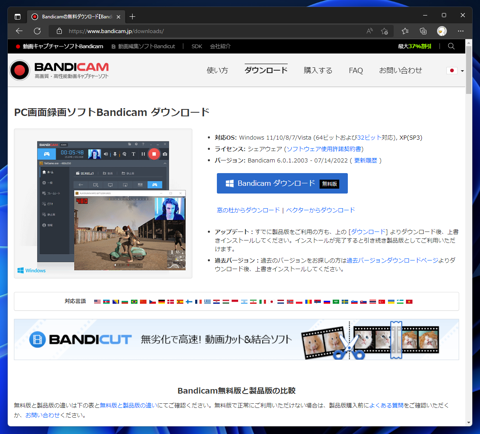Open 動画キャプチャーソフトBandicam top bar link
The width and height of the screenshot is (480, 434).
[60, 46]
